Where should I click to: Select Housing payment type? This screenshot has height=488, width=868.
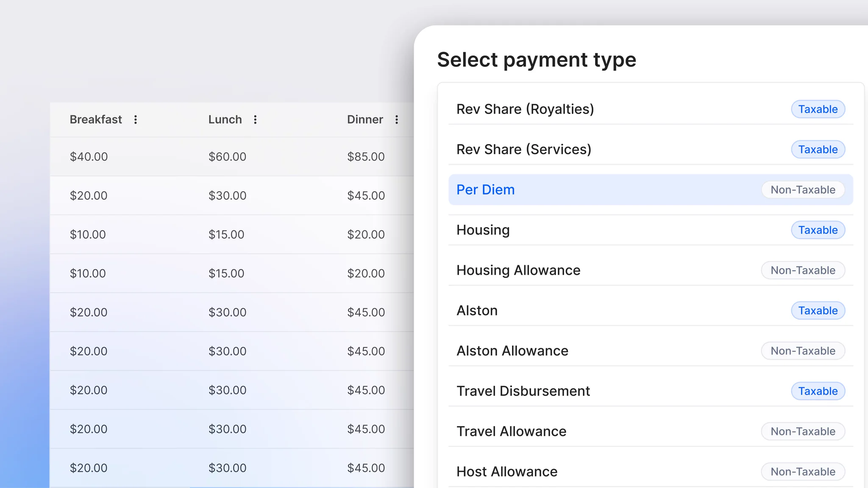(x=651, y=230)
